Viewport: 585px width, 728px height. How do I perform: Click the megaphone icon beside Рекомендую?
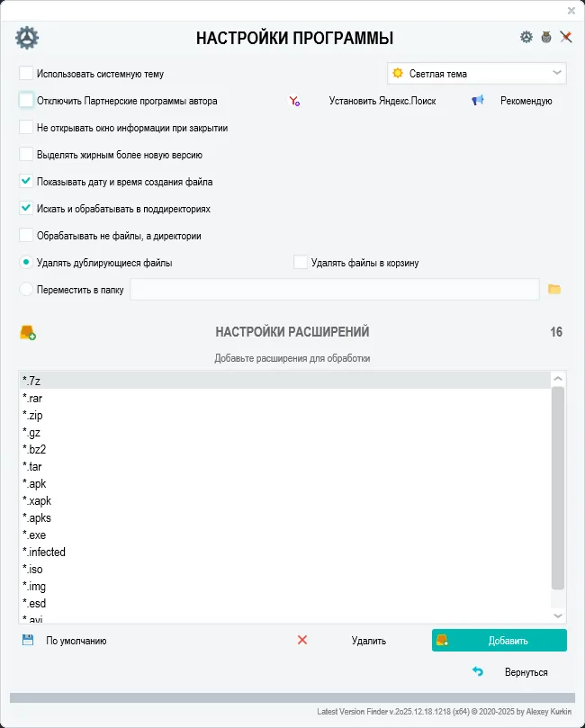pos(478,101)
